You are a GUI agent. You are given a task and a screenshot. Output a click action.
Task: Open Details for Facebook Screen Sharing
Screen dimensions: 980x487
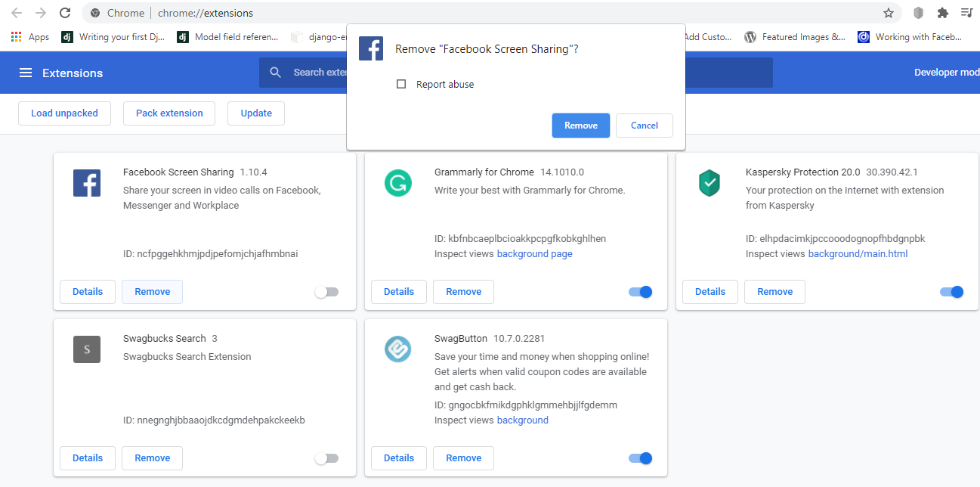click(88, 292)
